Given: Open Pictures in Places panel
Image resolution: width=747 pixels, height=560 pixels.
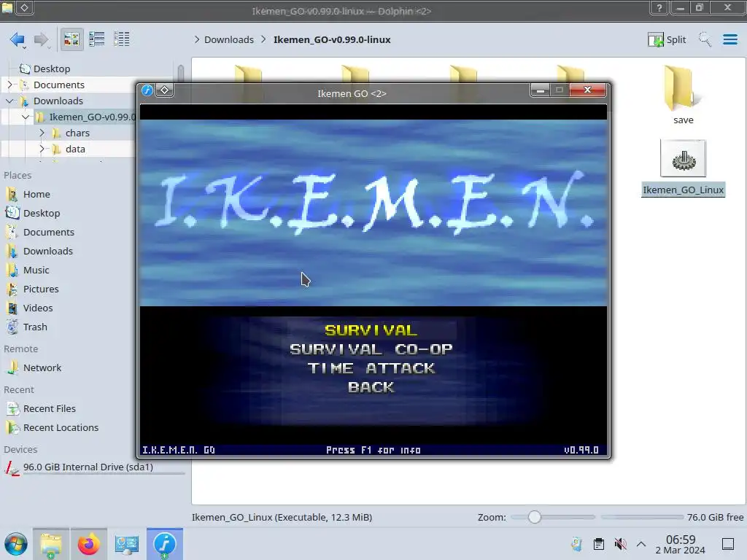Looking at the screenshot, I should click(41, 289).
